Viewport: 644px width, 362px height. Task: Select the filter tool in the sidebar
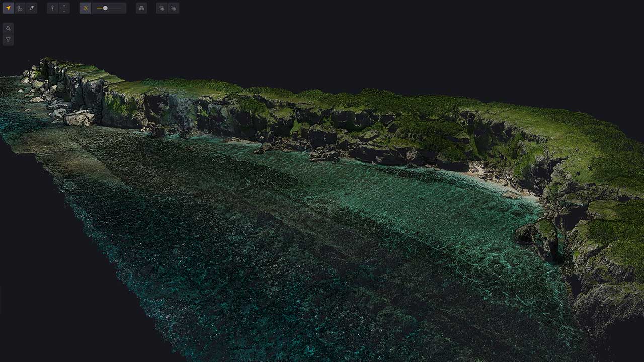tap(8, 39)
